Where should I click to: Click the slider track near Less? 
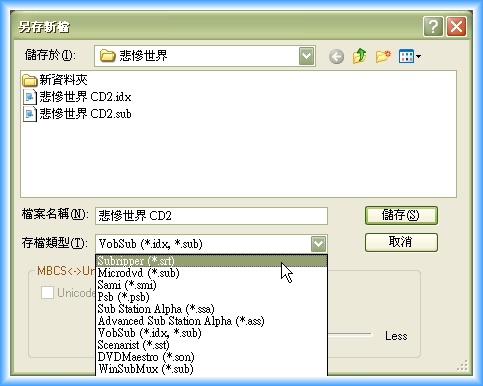tap(350, 334)
